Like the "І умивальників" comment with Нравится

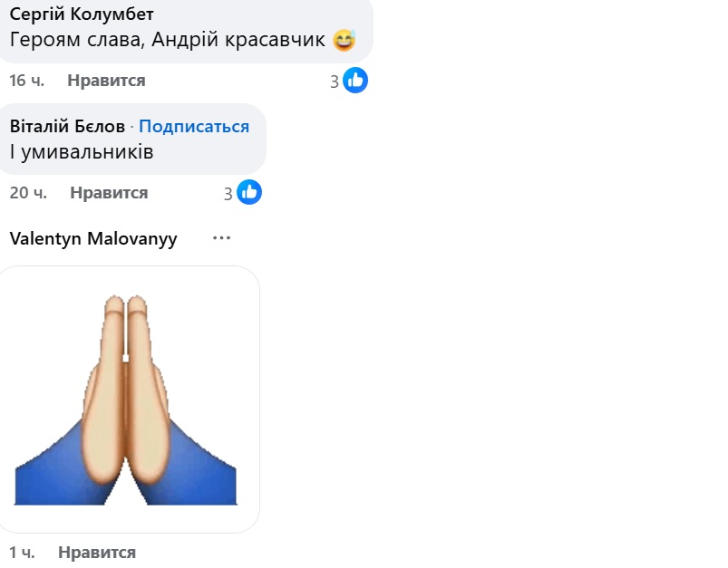[109, 193]
